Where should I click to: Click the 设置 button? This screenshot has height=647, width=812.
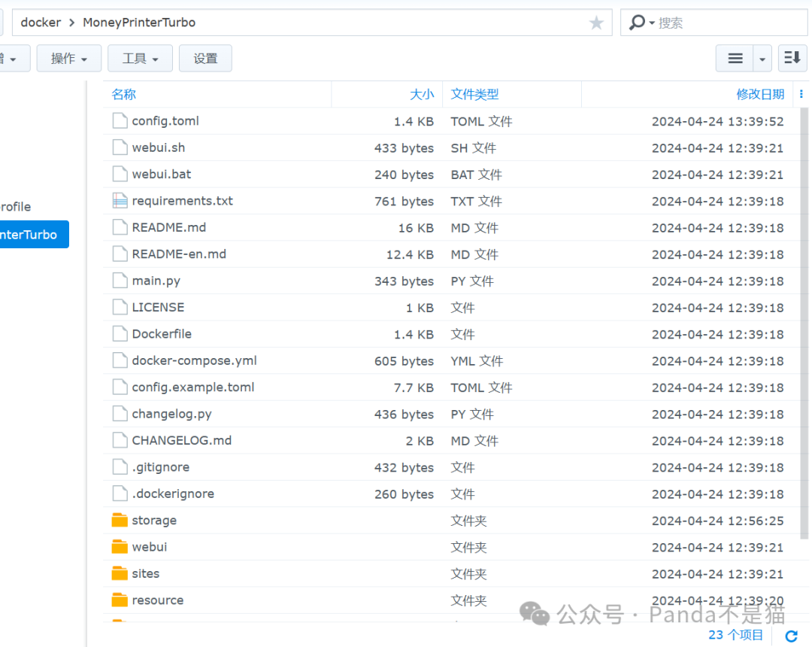pos(205,58)
